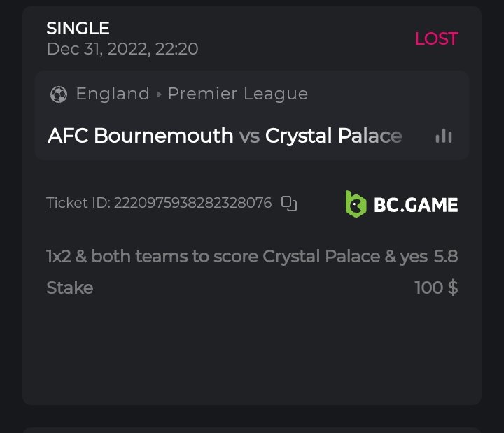Select the ticket ID number text
The width and height of the screenshot is (504, 433).
[192, 204]
